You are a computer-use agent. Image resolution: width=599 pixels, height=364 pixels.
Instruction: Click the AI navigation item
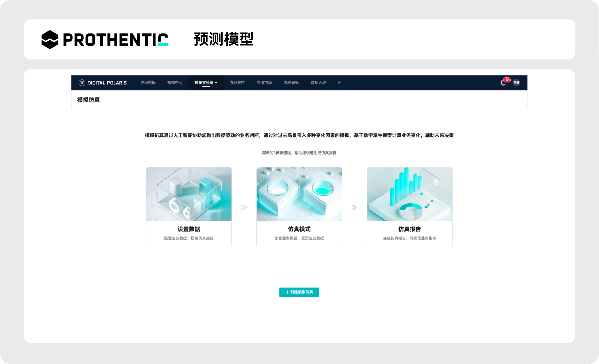339,83
